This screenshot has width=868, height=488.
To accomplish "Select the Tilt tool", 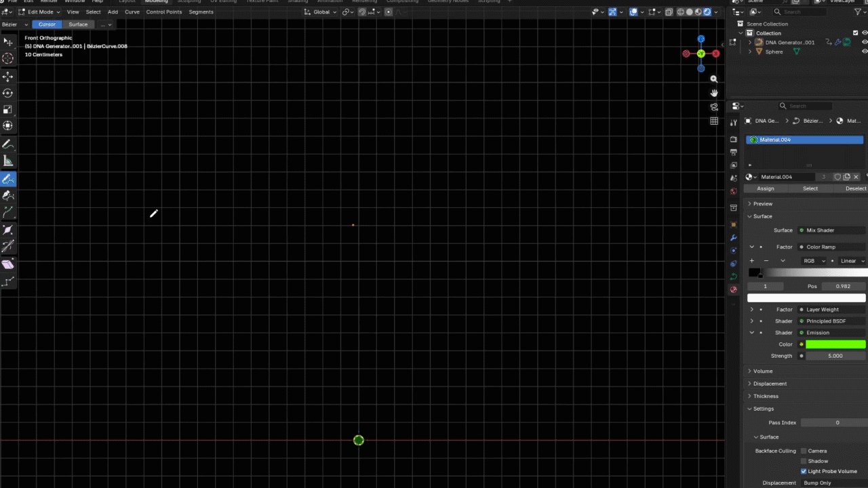I will pyautogui.click(x=8, y=246).
